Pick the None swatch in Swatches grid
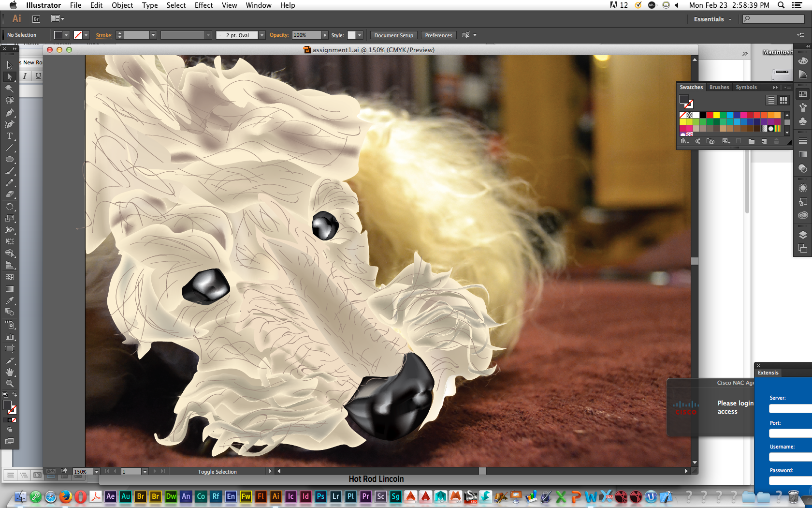 [682, 115]
